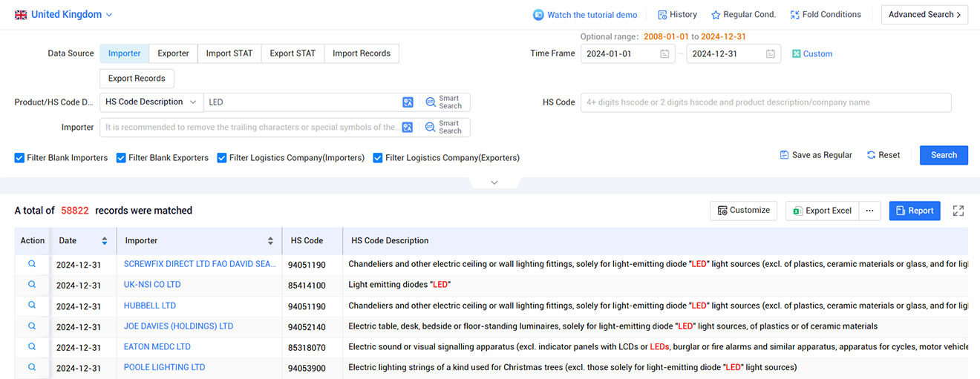
Task: Click the Fold Conditions icon
Action: (795, 15)
